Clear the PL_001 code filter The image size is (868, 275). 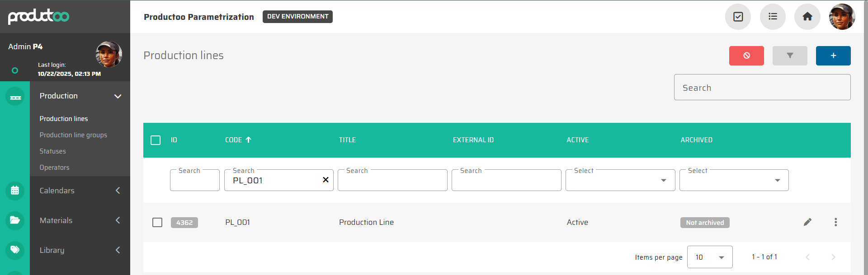click(x=325, y=180)
